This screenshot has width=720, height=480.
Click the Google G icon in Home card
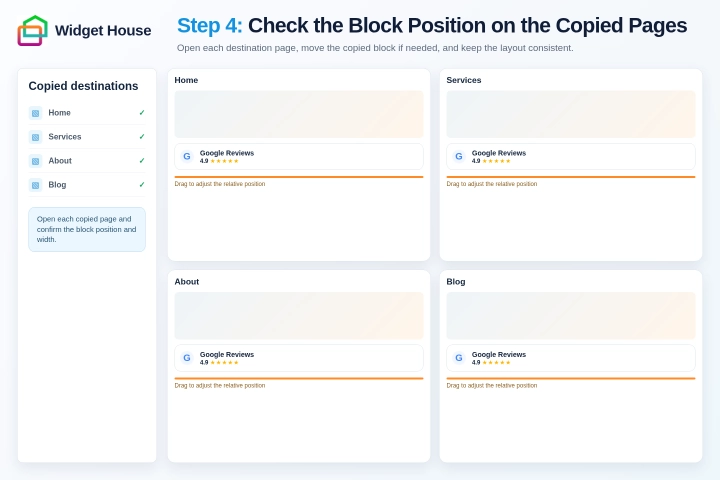coord(187,156)
